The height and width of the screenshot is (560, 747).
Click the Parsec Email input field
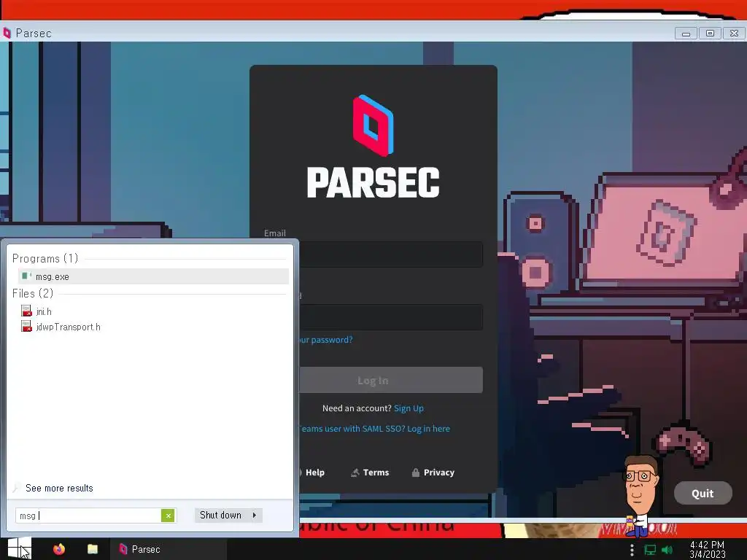391,254
